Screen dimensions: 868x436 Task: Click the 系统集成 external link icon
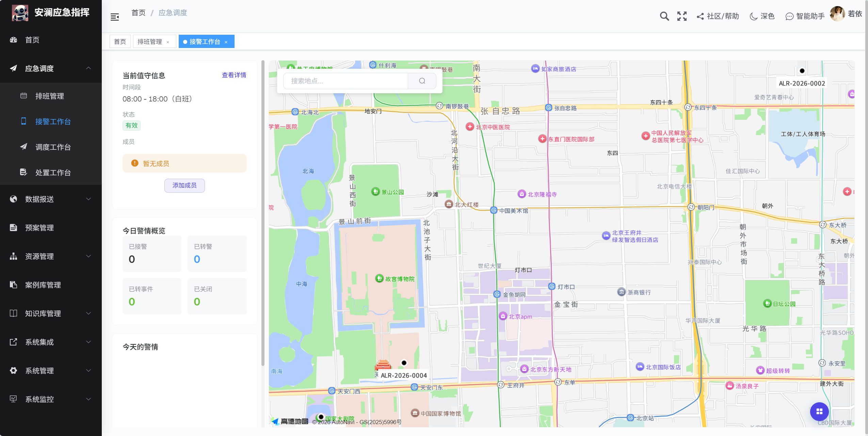point(14,342)
